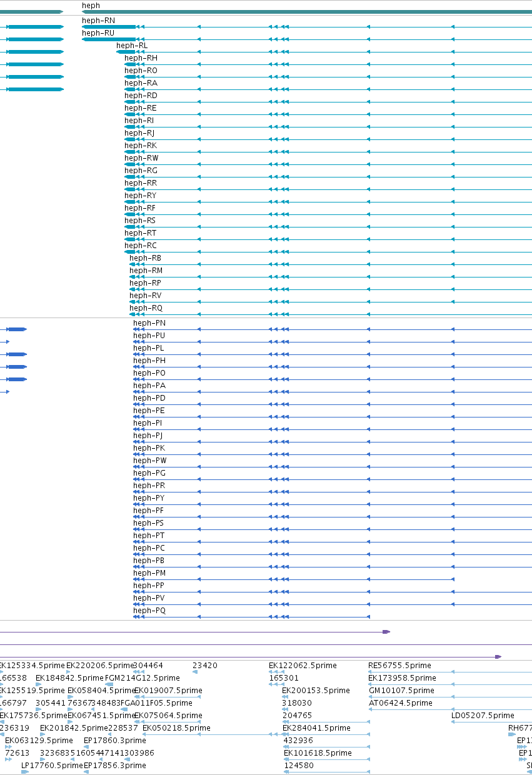Click the heph gene label
The height and width of the screenshot is (775, 532).
pos(91,6)
